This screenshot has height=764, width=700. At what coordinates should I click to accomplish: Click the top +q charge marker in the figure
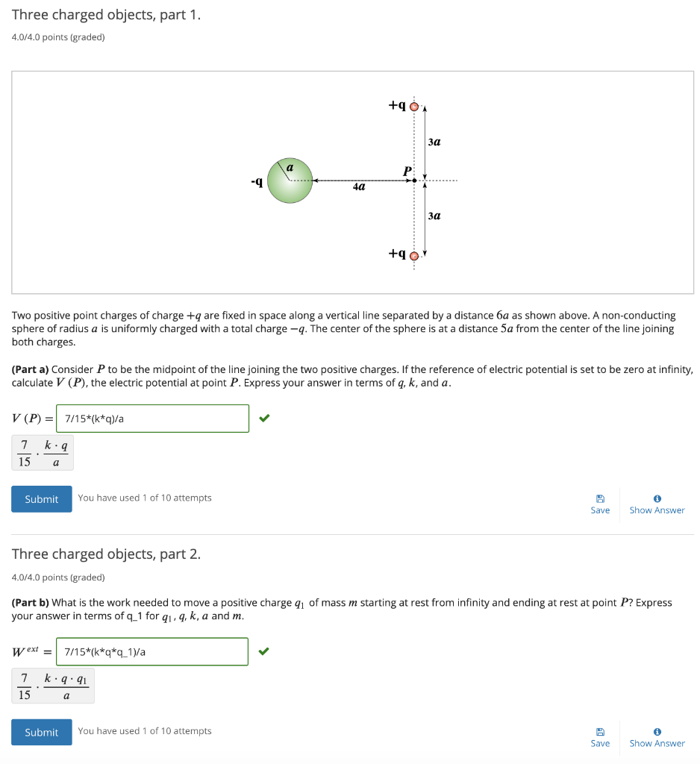pyautogui.click(x=415, y=106)
